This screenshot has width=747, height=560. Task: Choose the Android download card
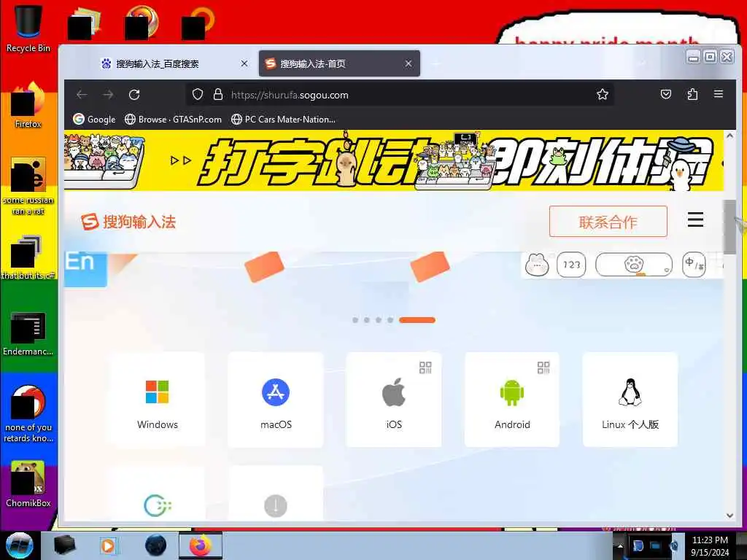pyautogui.click(x=512, y=400)
